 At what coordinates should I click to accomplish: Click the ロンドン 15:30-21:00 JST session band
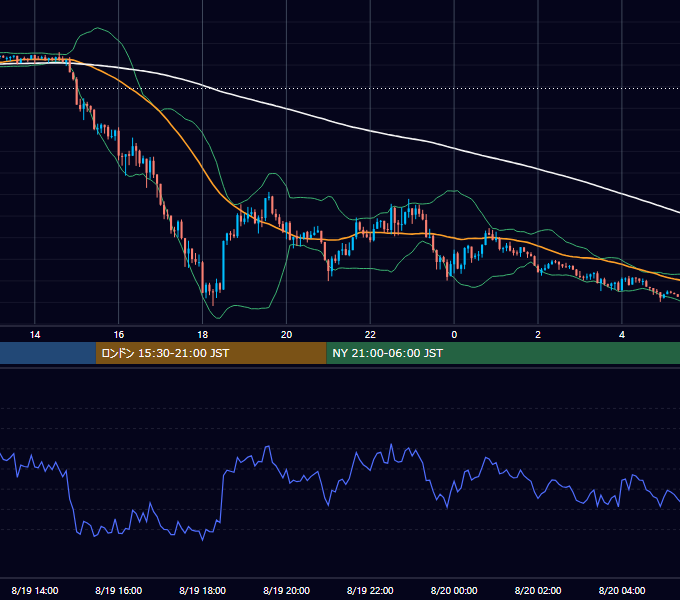211,353
